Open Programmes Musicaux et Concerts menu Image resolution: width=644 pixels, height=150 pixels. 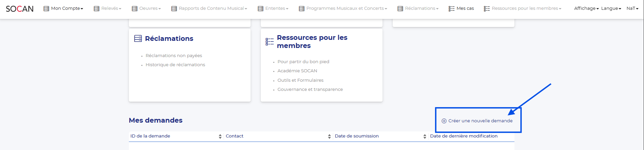345,8
